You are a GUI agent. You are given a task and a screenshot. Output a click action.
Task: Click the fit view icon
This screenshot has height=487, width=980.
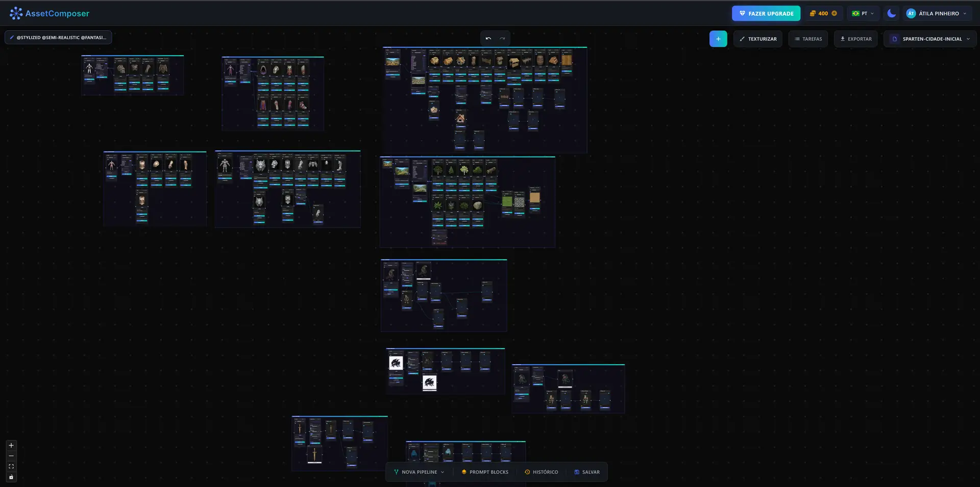[x=11, y=467]
